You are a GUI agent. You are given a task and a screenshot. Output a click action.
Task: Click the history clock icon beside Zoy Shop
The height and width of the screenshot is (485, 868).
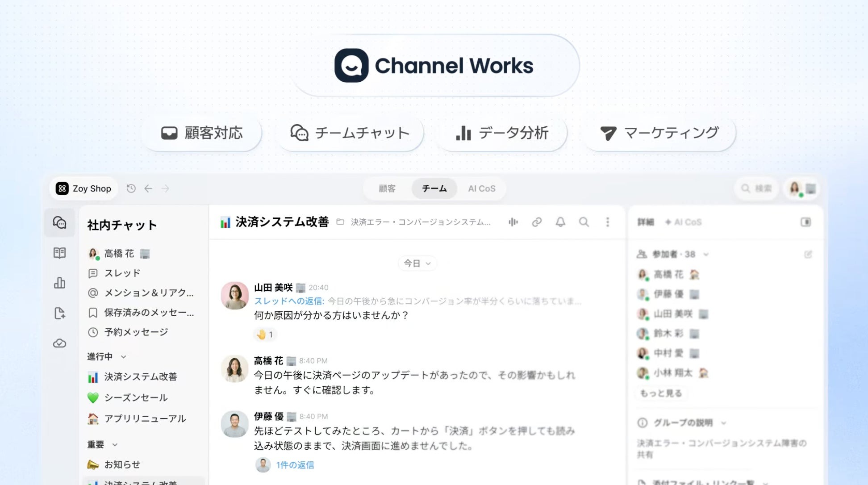coord(131,188)
